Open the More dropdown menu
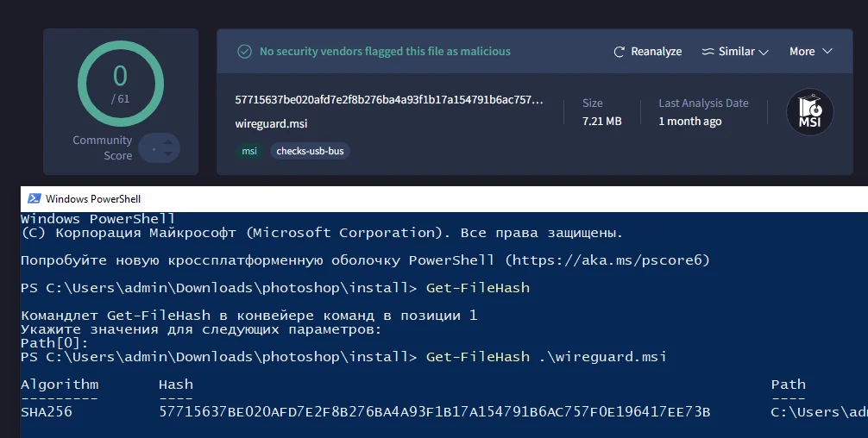 point(810,52)
